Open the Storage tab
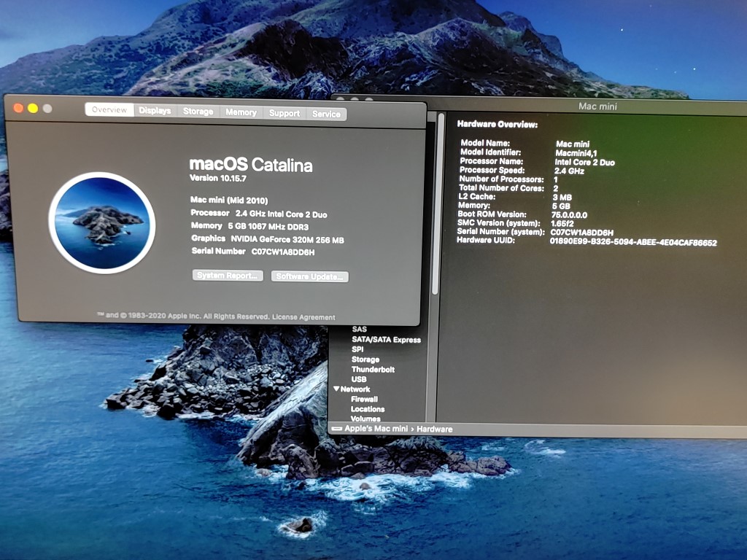 (x=198, y=112)
